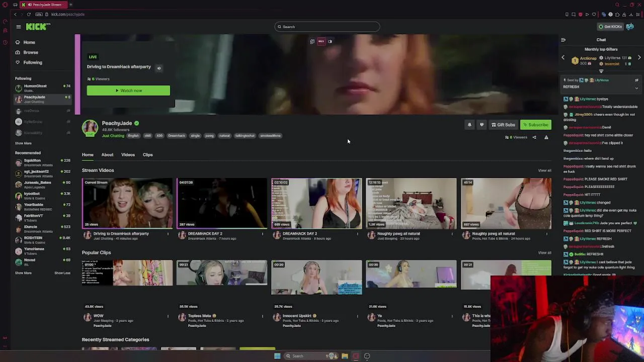Select the Dreamhack tag chip
This screenshot has width=644, height=362.
[177, 136]
